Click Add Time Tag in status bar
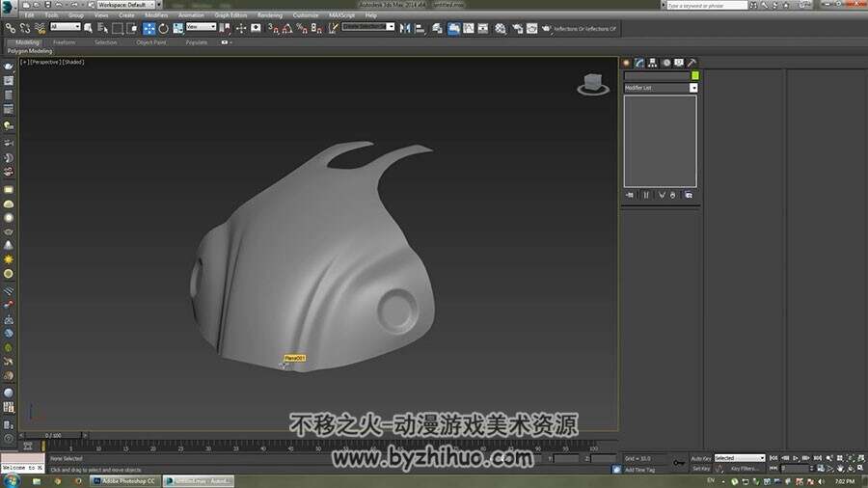This screenshot has width=868, height=488. (639, 470)
